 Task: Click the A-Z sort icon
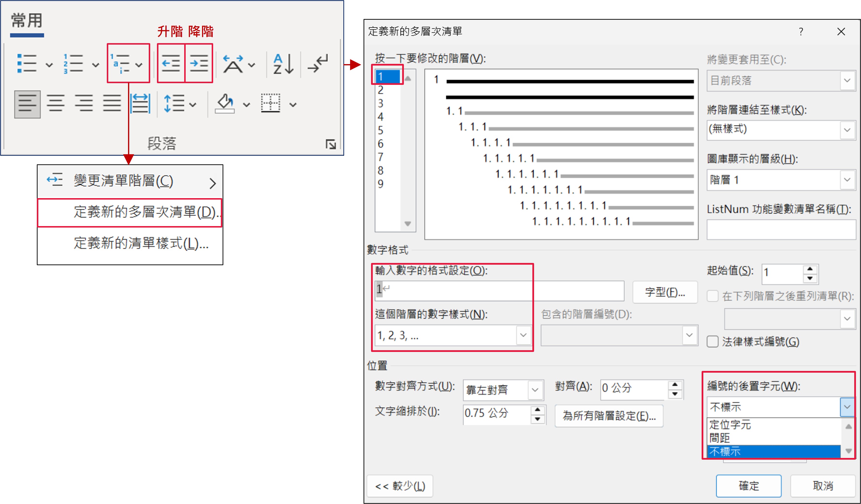283,64
